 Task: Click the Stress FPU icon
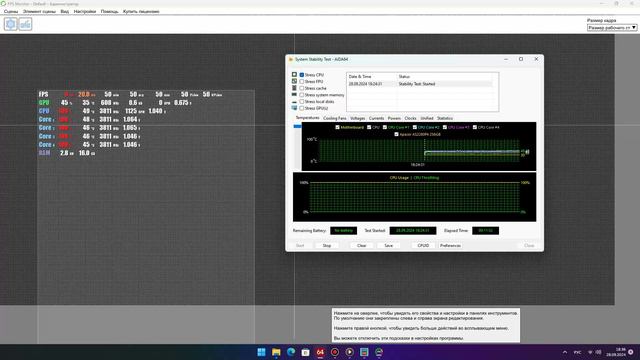[x=294, y=81]
